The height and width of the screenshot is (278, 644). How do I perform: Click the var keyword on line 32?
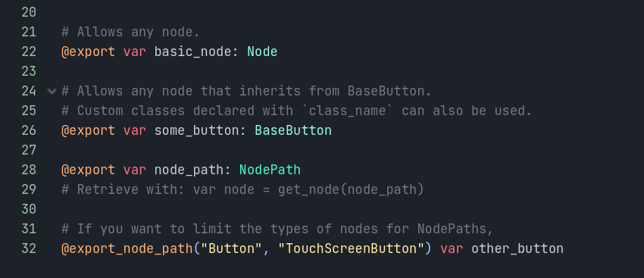[452, 249]
